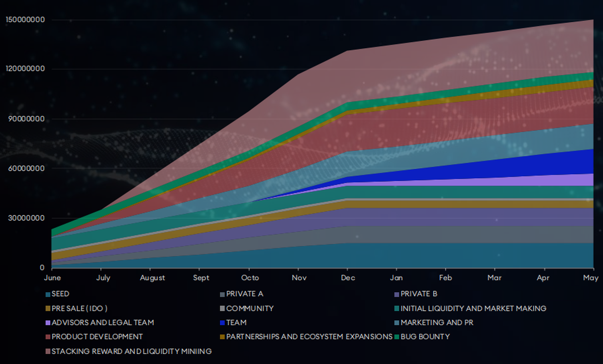The height and width of the screenshot is (364, 603).
Task: Click PRODUCT DEVELOPMENT legend swatch
Action: pos(48,337)
